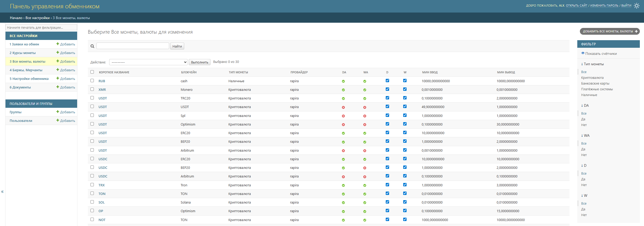Image resolution: width=644 pixels, height=226 pixels.
Task: Collapse sidebar with the double-arrow icon
Action: pos(2,192)
